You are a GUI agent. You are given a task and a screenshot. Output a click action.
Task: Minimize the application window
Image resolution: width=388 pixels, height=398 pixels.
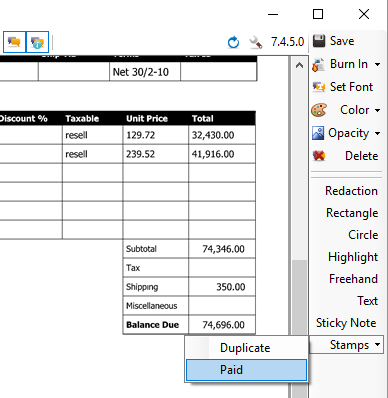[x=273, y=14]
